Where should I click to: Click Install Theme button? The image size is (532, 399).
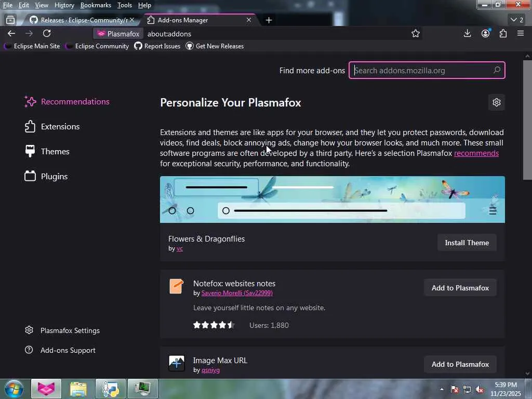pos(467,243)
